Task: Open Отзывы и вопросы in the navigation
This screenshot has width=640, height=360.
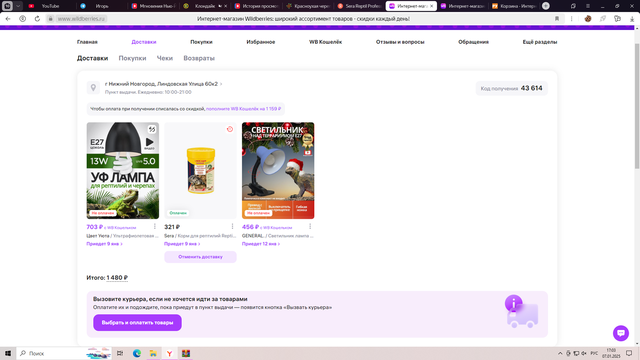Action: click(x=400, y=42)
